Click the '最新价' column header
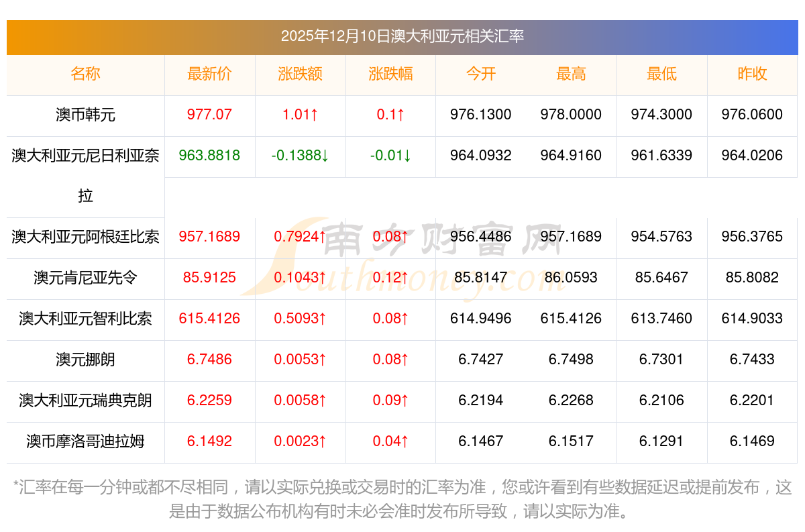This screenshot has height=532, width=805. pyautogui.click(x=209, y=74)
